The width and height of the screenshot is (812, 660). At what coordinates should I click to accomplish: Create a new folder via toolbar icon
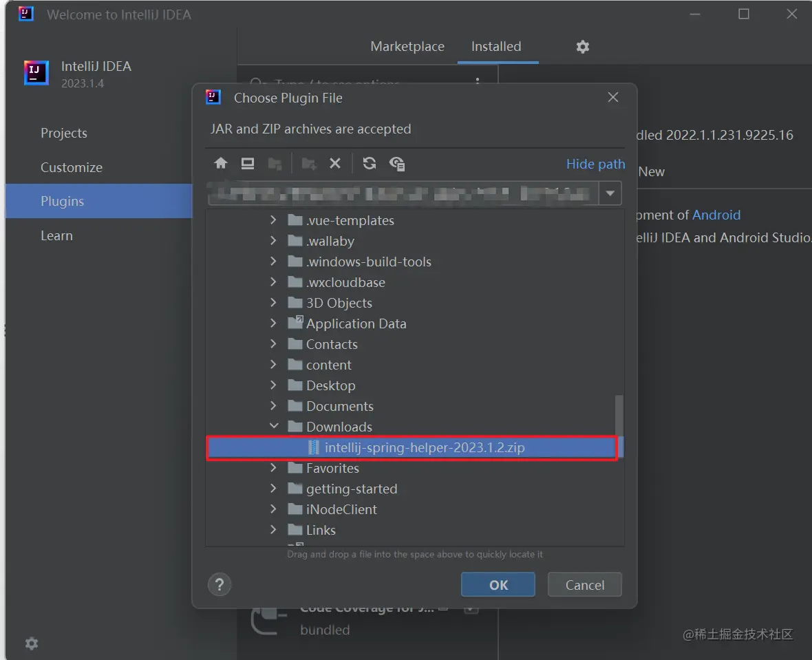tap(309, 164)
